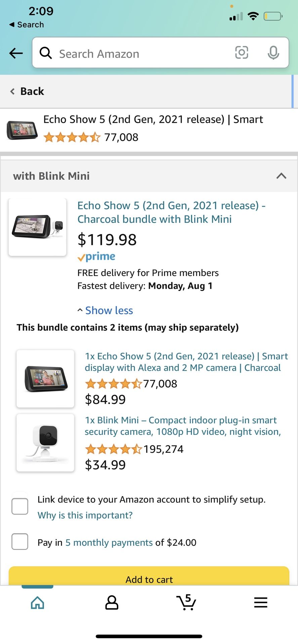Expand the 5 monthly payments link

pyautogui.click(x=109, y=542)
